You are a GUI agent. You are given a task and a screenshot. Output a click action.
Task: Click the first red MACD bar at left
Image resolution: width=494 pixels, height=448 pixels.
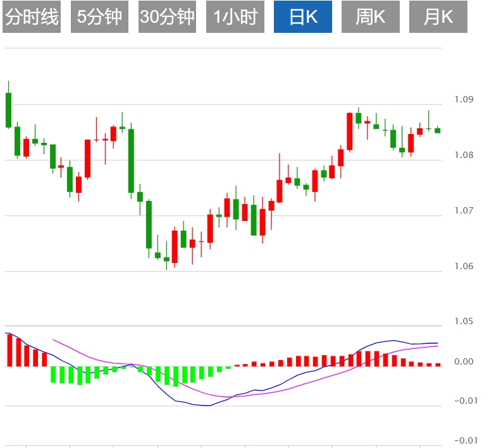9,350
